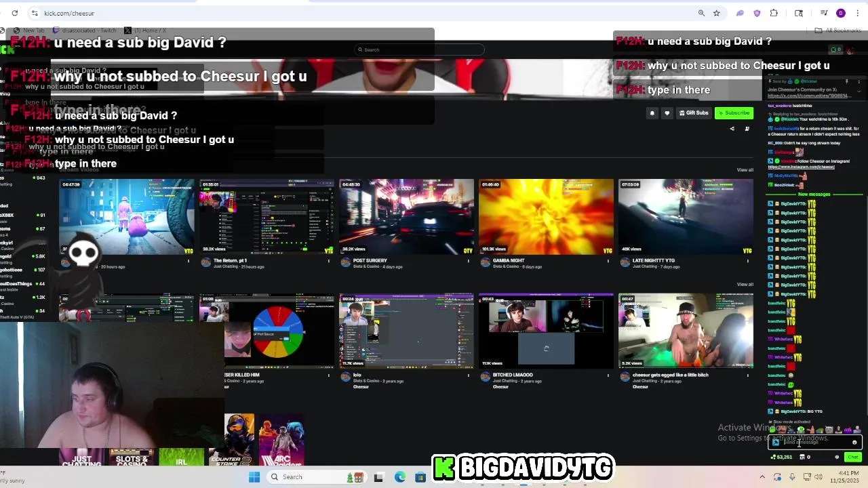868x488 pixels.
Task: Open the Instagram link in chat
Action: click(x=801, y=167)
